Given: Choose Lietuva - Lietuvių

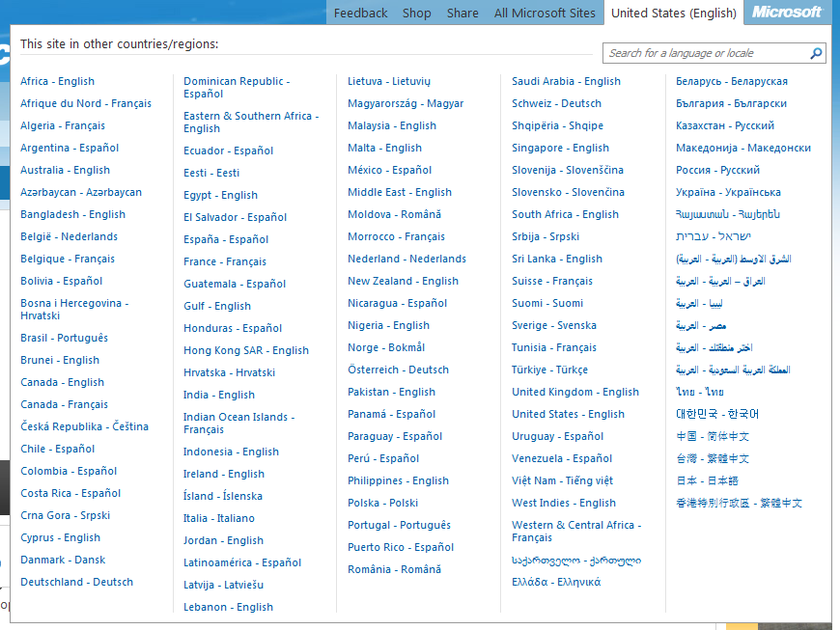Looking at the screenshot, I should (x=389, y=81).
